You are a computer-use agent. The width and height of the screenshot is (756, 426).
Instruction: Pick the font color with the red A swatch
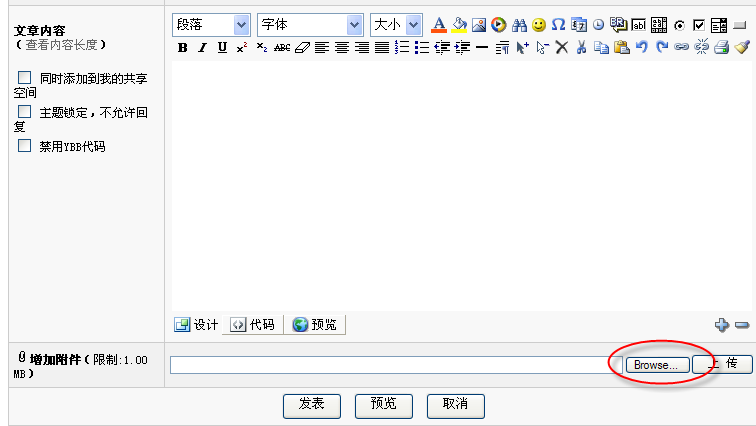(x=438, y=25)
